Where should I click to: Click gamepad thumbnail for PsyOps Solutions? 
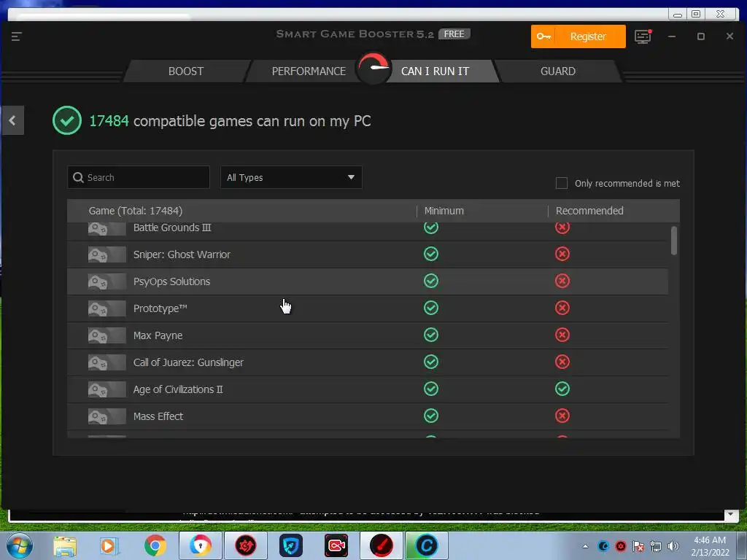pos(107,282)
